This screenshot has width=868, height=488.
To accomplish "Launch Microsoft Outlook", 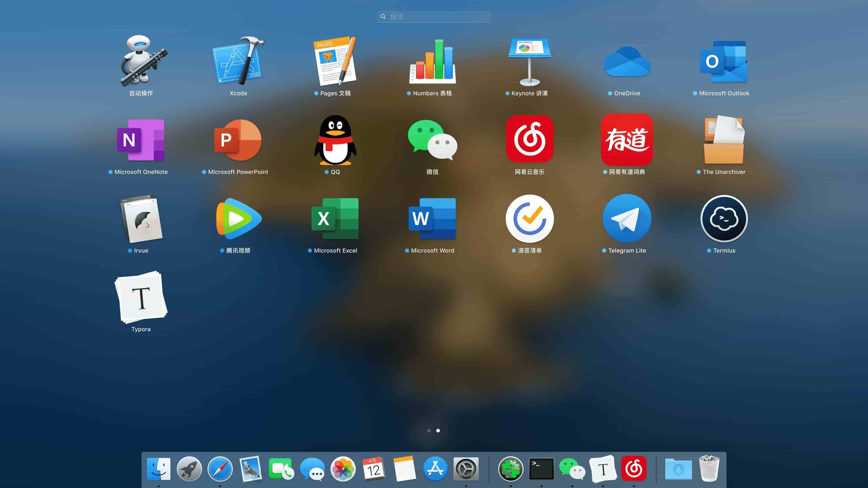I will (724, 61).
